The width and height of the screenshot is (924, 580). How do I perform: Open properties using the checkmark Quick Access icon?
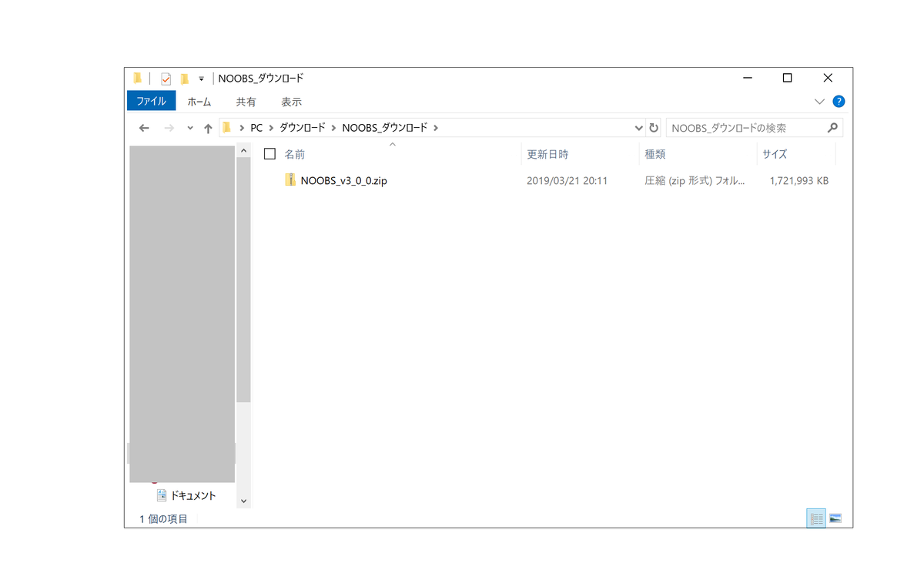click(x=165, y=78)
